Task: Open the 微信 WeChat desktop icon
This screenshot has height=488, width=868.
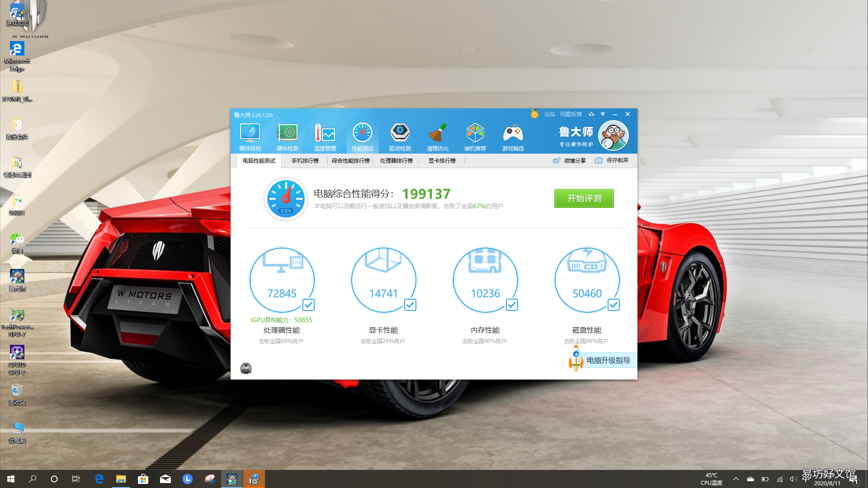Action: (x=17, y=243)
